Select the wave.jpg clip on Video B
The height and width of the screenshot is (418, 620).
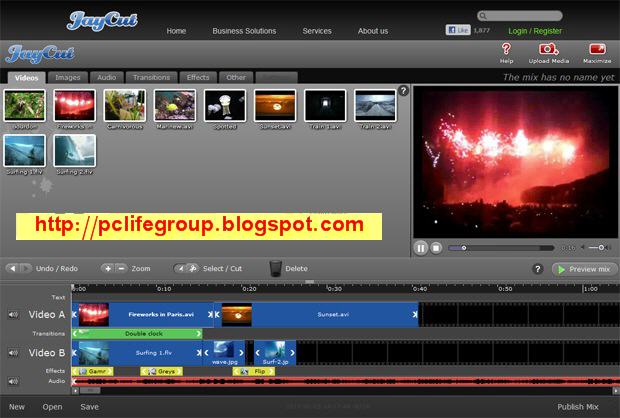pyautogui.click(x=224, y=353)
